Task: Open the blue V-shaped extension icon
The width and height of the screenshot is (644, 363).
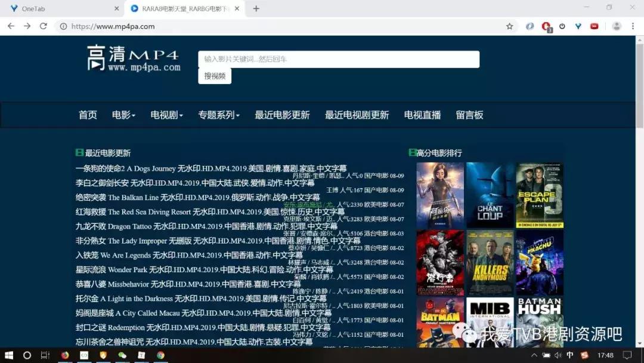Action: click(578, 26)
